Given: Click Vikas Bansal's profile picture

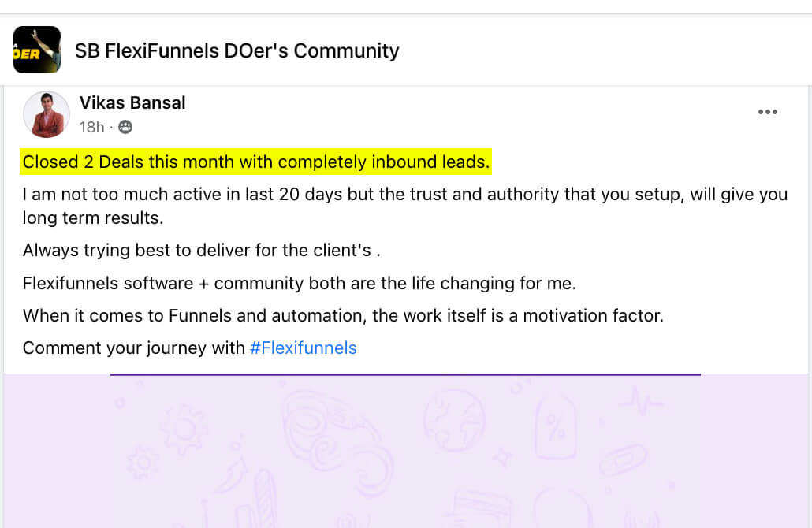Looking at the screenshot, I should (47, 114).
